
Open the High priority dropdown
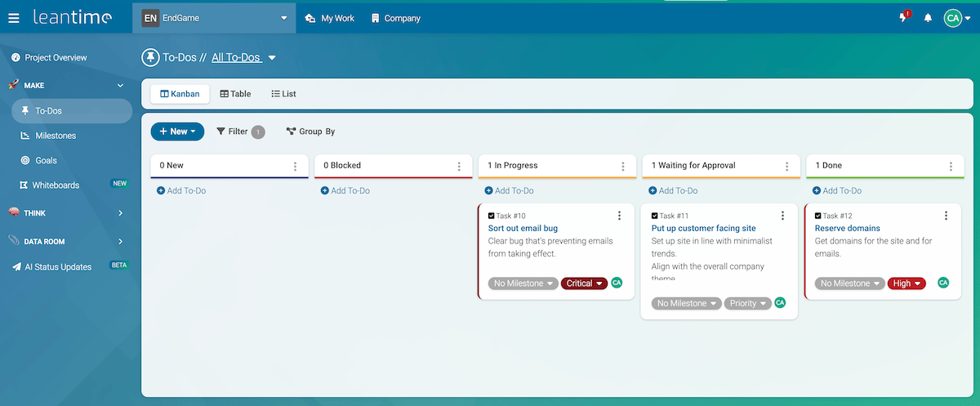[x=906, y=283]
